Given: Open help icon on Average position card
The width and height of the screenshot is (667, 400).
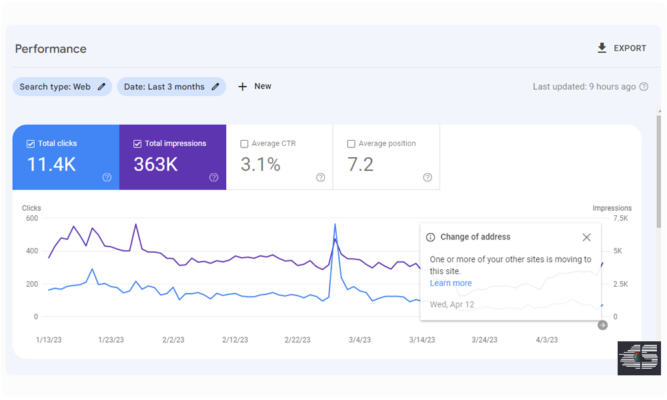Looking at the screenshot, I should (427, 177).
